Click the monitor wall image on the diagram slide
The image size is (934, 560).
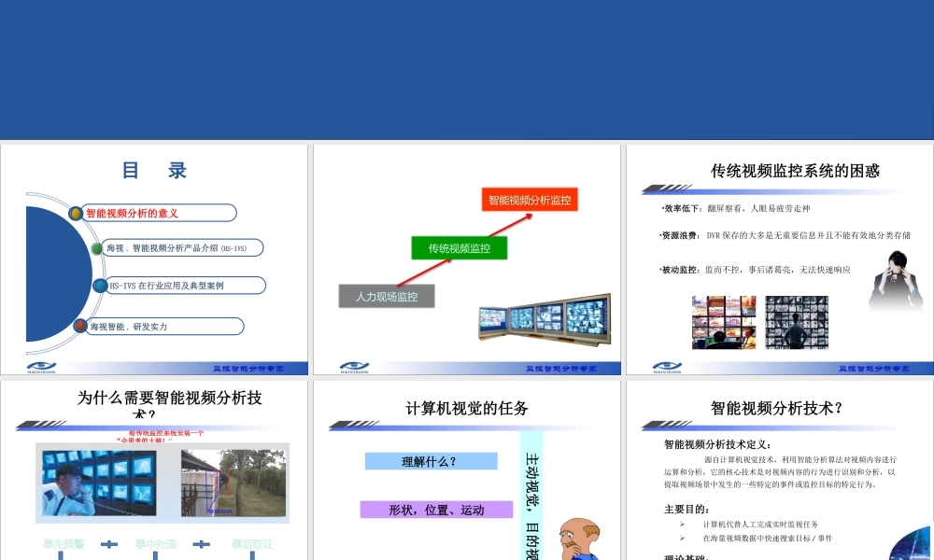tap(545, 319)
